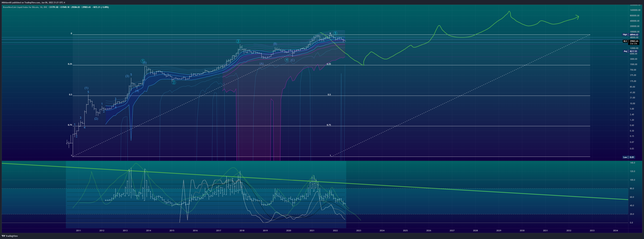Select the (1) wave label above the 2011 peak
The height and width of the screenshot is (239, 644).
coord(86,88)
